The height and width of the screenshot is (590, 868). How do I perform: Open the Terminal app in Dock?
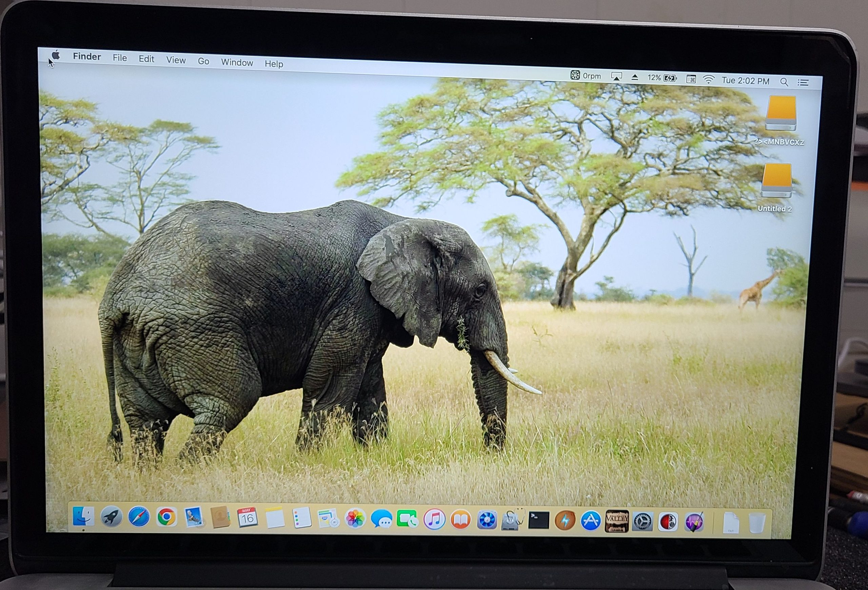538,520
